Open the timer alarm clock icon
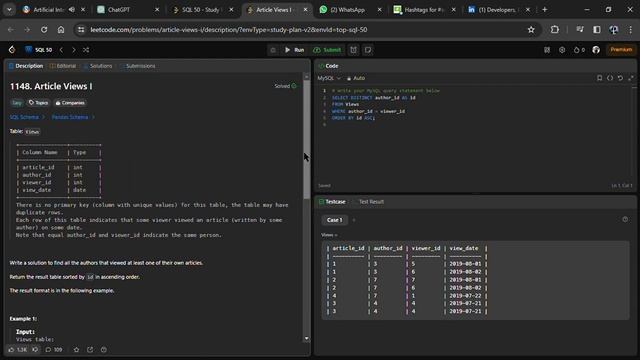Viewport: 640px width, 360px height. tap(353, 50)
